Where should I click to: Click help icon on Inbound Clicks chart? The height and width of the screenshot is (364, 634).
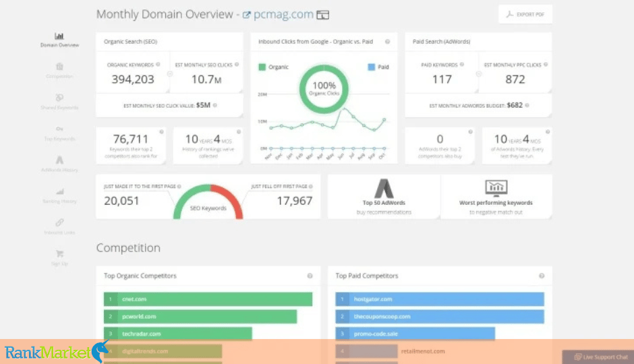click(387, 42)
